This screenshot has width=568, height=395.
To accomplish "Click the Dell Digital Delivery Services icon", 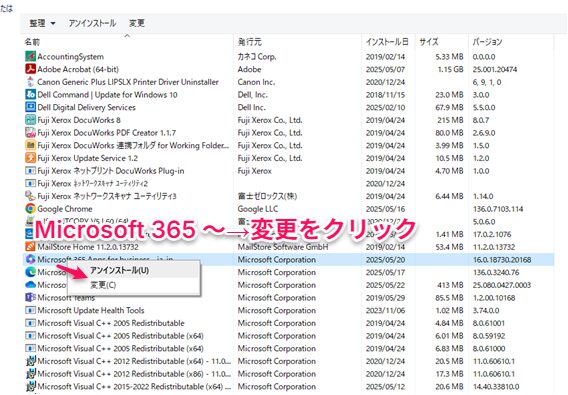I will (x=30, y=107).
